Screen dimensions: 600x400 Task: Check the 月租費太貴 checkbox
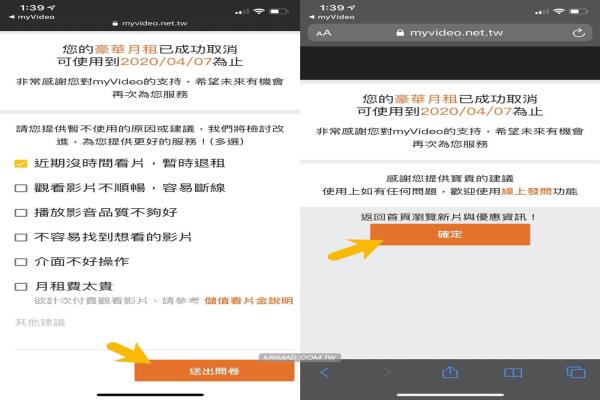[x=21, y=286]
